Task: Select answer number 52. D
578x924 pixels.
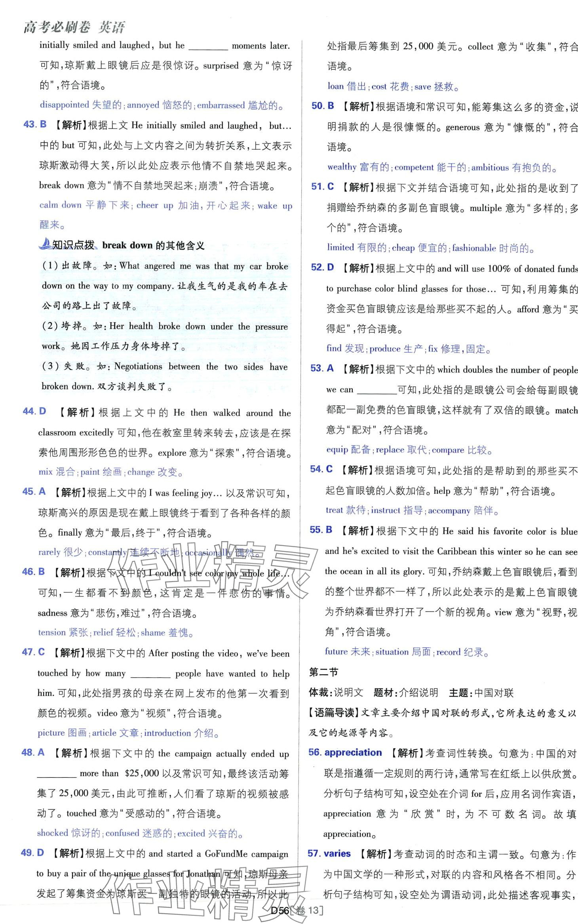Action: click(322, 267)
